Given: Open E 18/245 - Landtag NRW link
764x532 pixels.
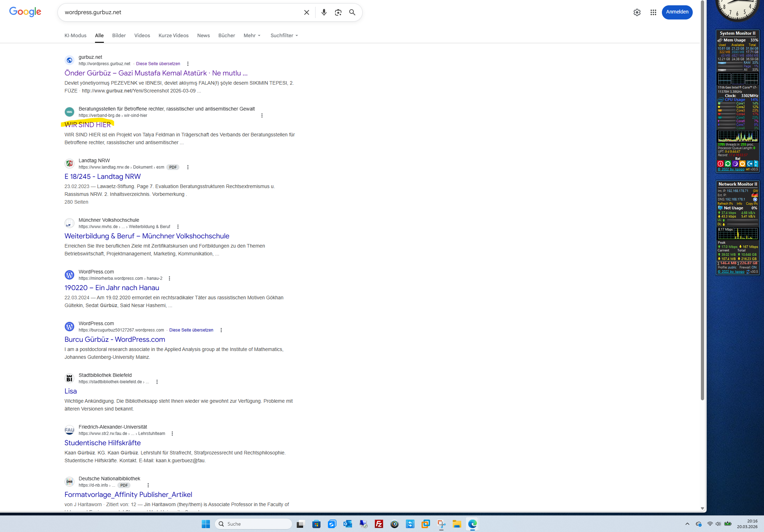Looking at the screenshot, I should 102,176.
